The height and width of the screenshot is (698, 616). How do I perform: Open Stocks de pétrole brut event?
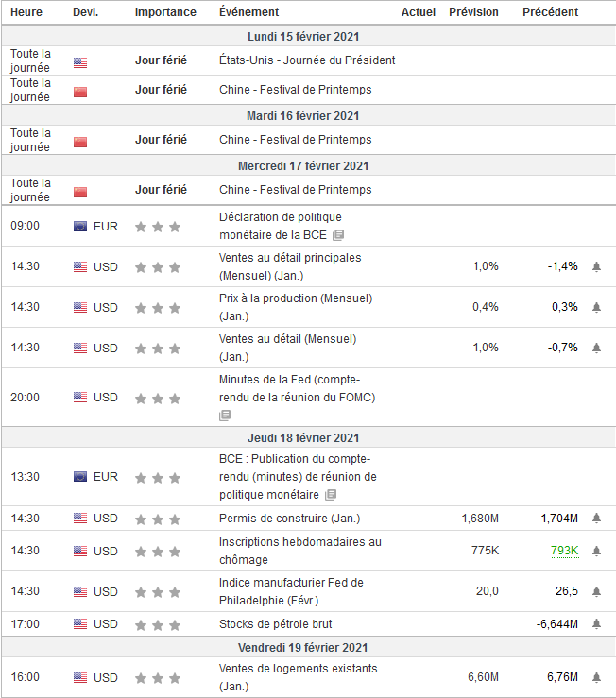tap(275, 624)
